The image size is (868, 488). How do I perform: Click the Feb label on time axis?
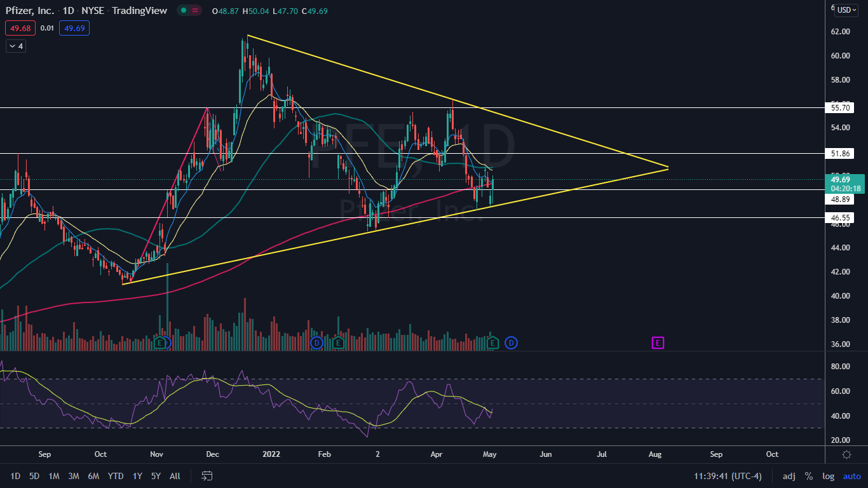[325, 454]
